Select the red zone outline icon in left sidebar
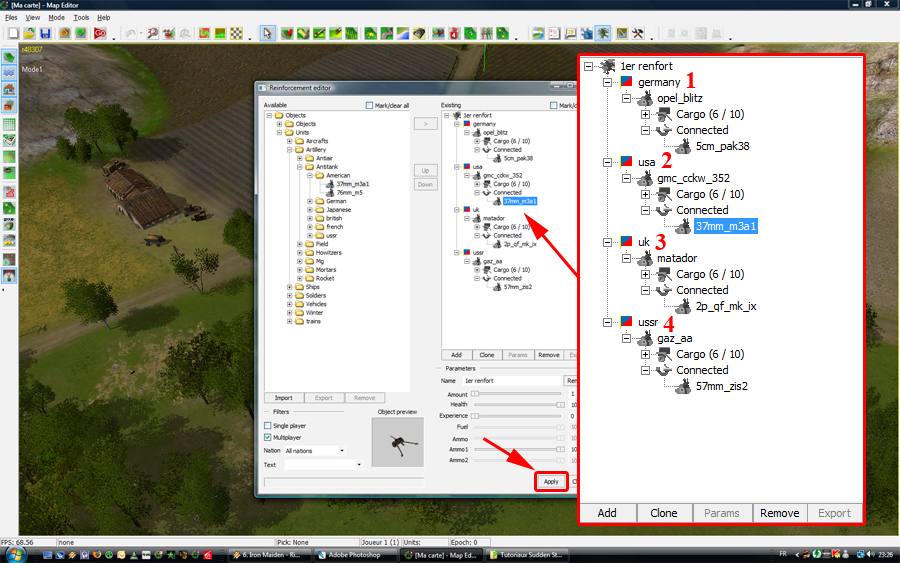 tap(9, 192)
